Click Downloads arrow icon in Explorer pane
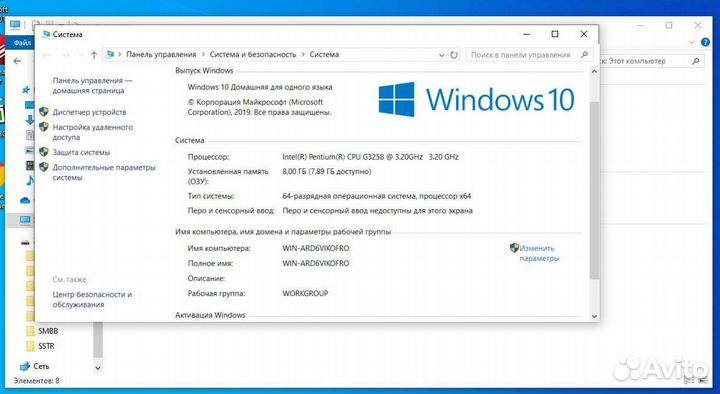 click(29, 120)
